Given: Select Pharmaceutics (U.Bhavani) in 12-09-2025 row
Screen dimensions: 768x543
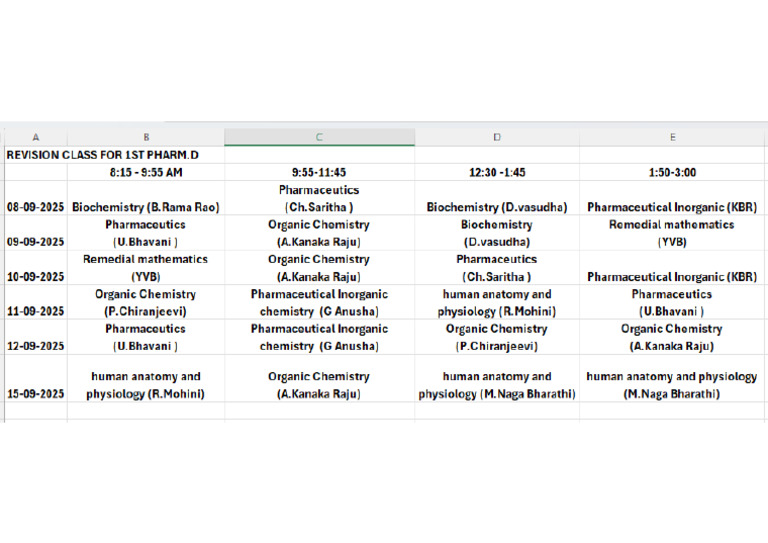Looking at the screenshot, I should pyautogui.click(x=146, y=337).
